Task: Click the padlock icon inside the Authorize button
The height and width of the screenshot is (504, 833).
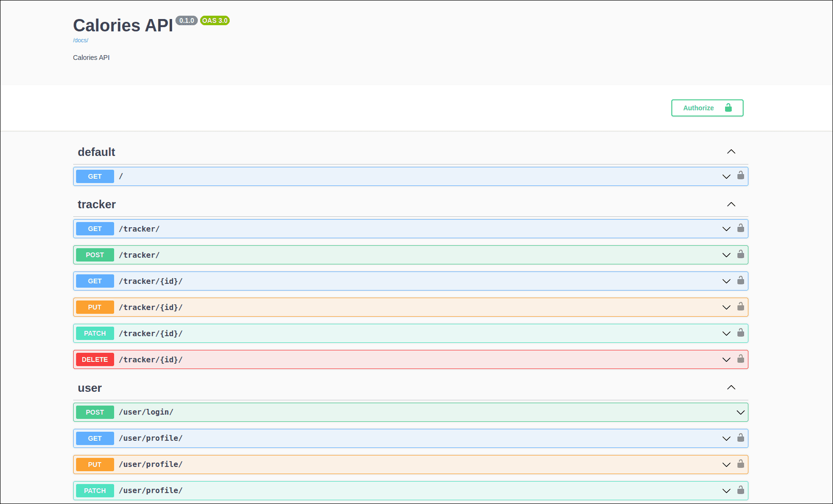Action: 727,108
